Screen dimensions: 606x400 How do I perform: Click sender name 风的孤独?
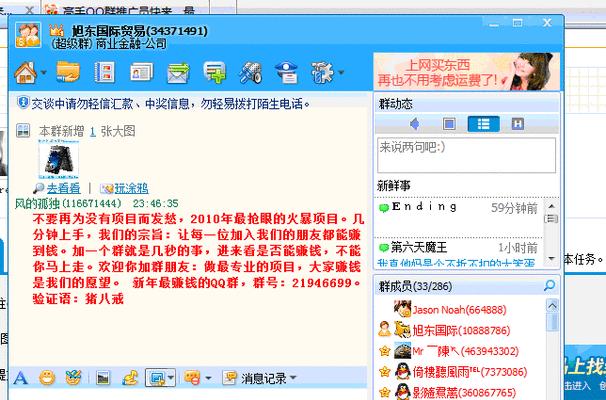point(37,203)
